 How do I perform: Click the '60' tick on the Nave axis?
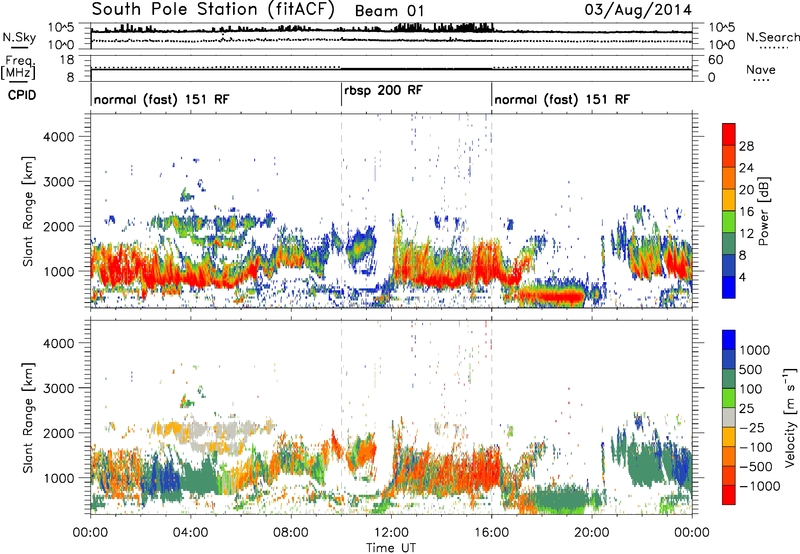(716, 60)
